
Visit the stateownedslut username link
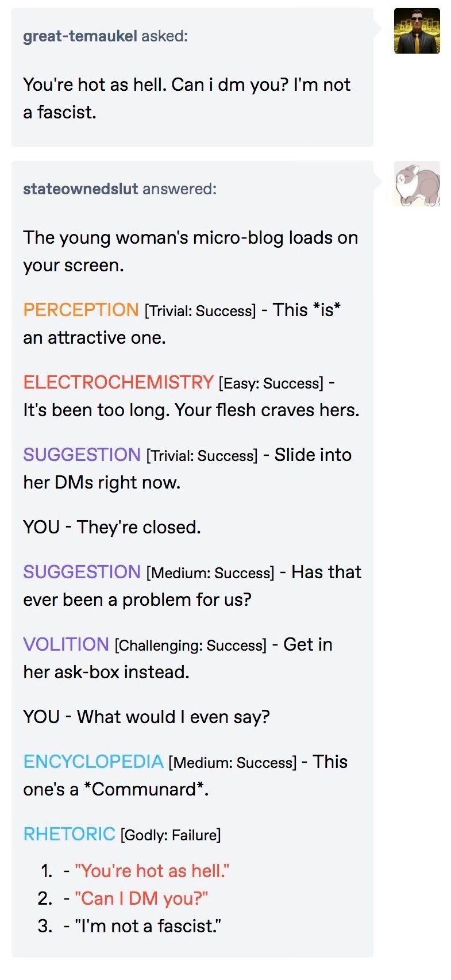80,189
